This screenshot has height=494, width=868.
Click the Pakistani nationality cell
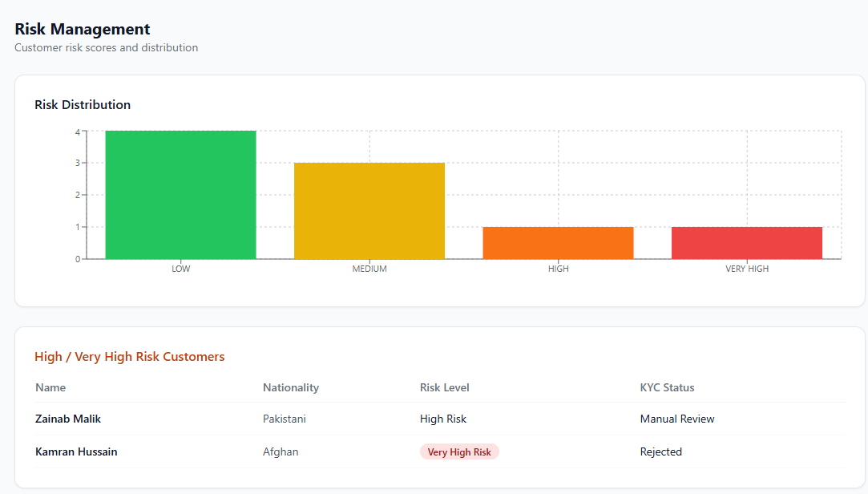coord(284,419)
